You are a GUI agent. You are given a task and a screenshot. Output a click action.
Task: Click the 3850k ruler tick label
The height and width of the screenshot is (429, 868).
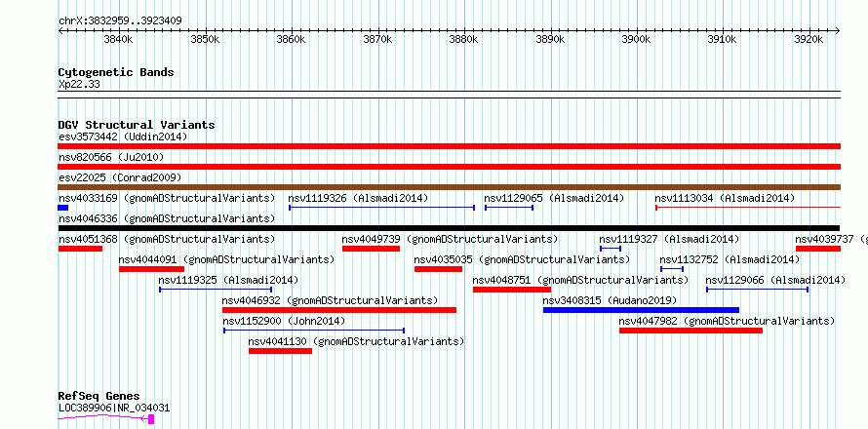click(204, 40)
